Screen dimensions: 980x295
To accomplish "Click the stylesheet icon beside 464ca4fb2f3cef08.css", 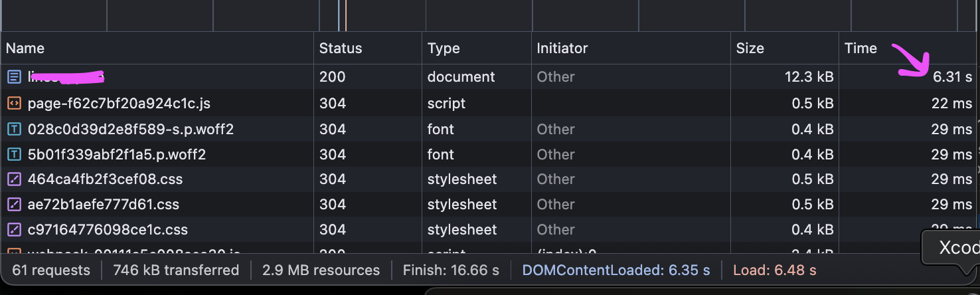I will (x=14, y=179).
